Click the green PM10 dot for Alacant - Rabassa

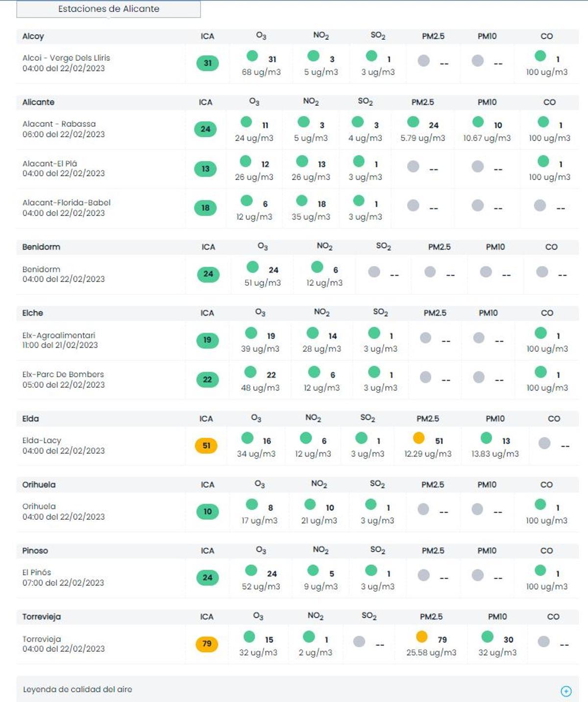[x=478, y=122]
